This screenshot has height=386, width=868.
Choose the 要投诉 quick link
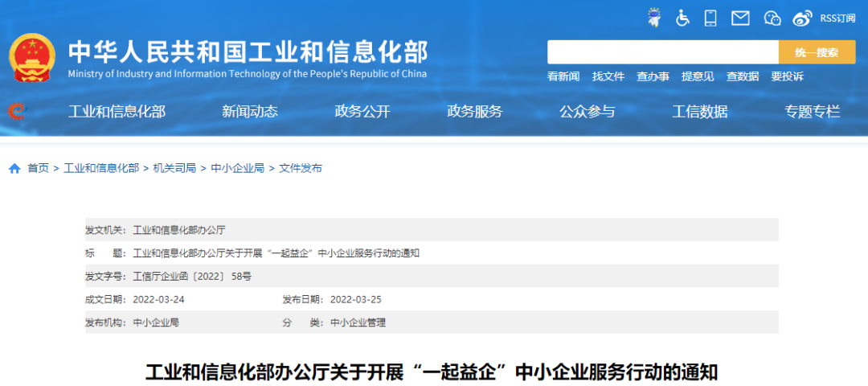click(x=787, y=76)
